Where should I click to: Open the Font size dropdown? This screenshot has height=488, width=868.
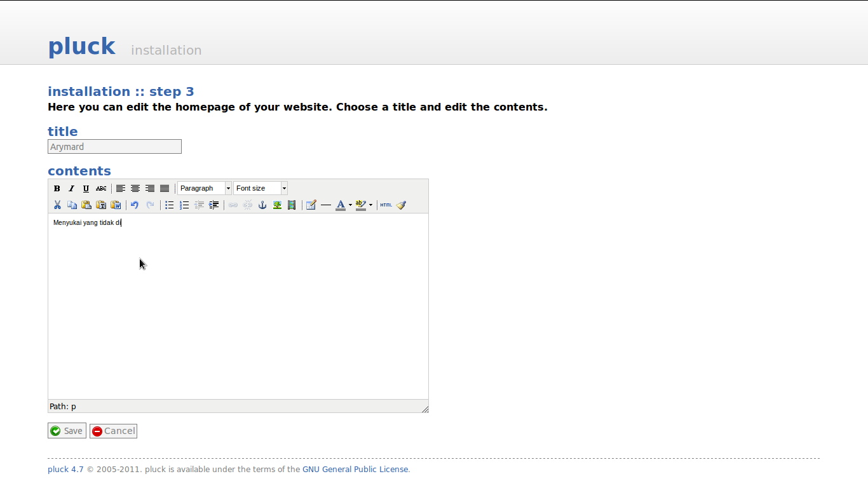coord(260,189)
